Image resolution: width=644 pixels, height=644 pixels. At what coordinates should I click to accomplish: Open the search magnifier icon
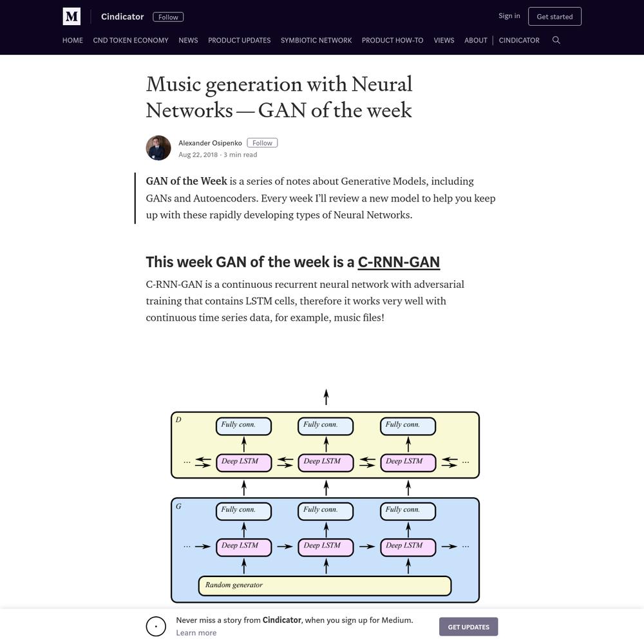[x=556, y=40]
